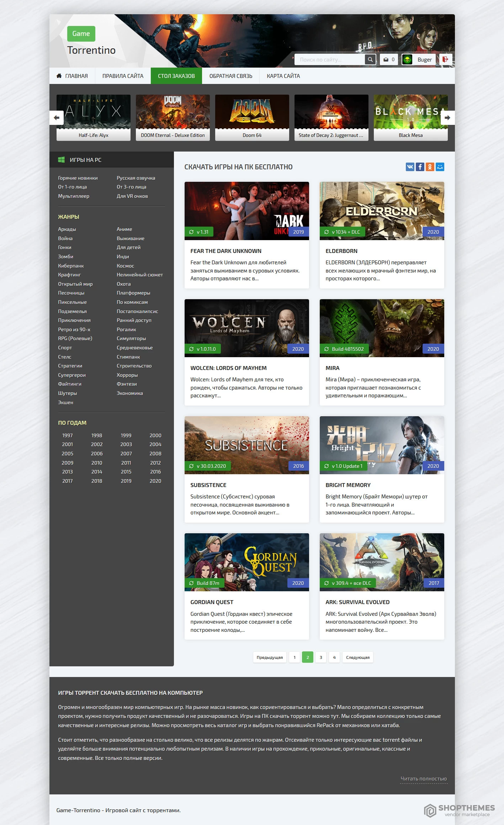
Task: Share via the Facebook icon
Action: point(420,167)
